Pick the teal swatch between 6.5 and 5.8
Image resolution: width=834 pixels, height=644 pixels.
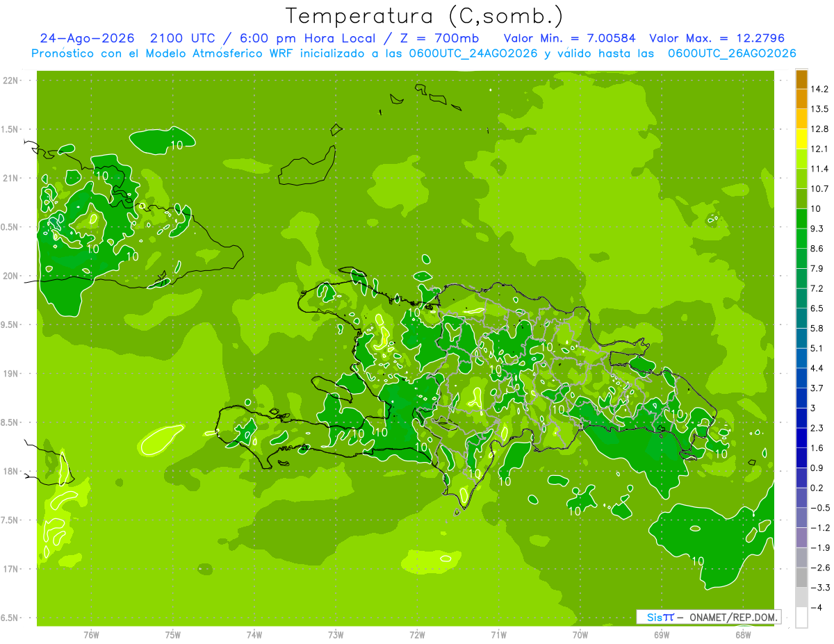801,318
